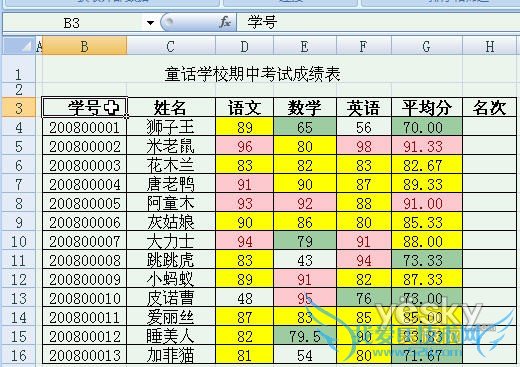
Task: Click student ID 200800013
Action: [85, 355]
